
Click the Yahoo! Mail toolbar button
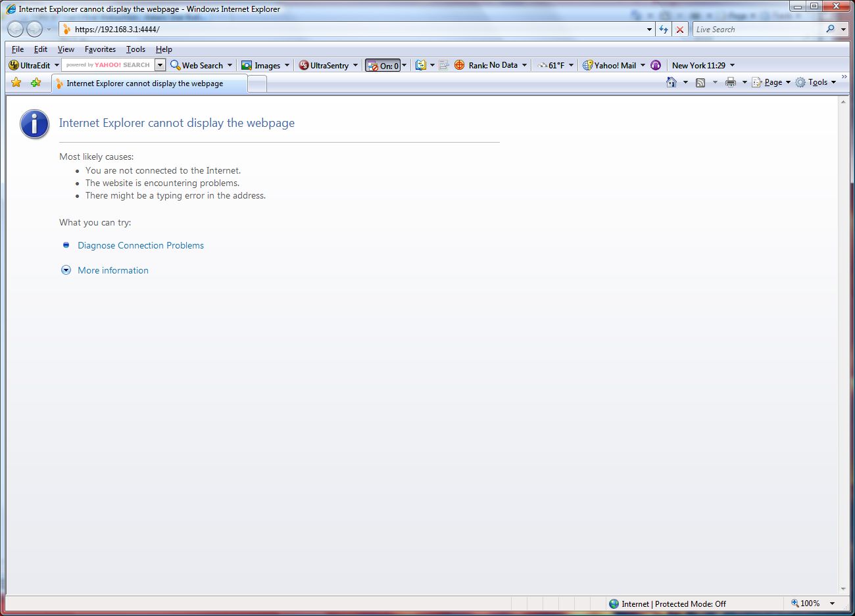609,65
